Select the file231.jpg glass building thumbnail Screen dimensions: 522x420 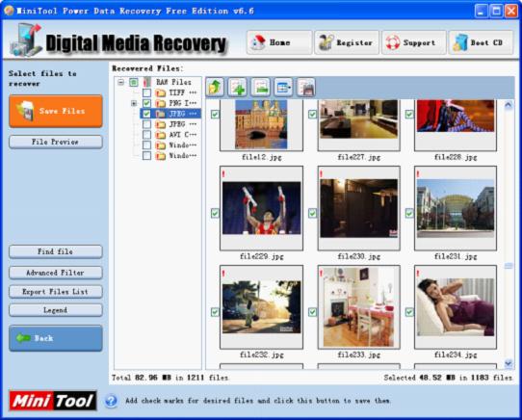[456, 208]
